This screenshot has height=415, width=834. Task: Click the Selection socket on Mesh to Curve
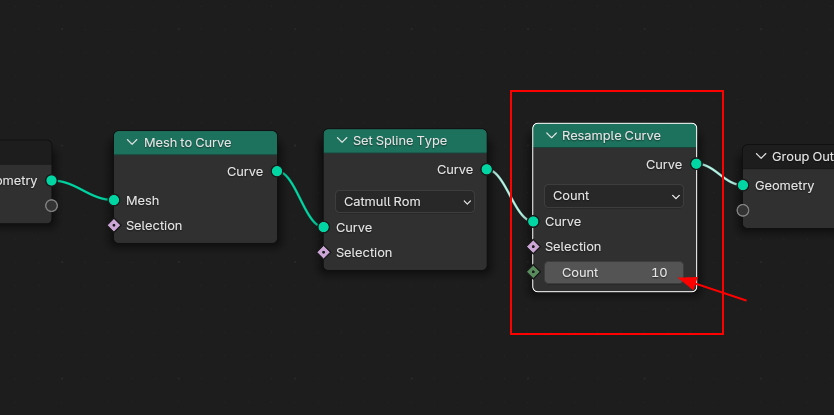click(114, 225)
